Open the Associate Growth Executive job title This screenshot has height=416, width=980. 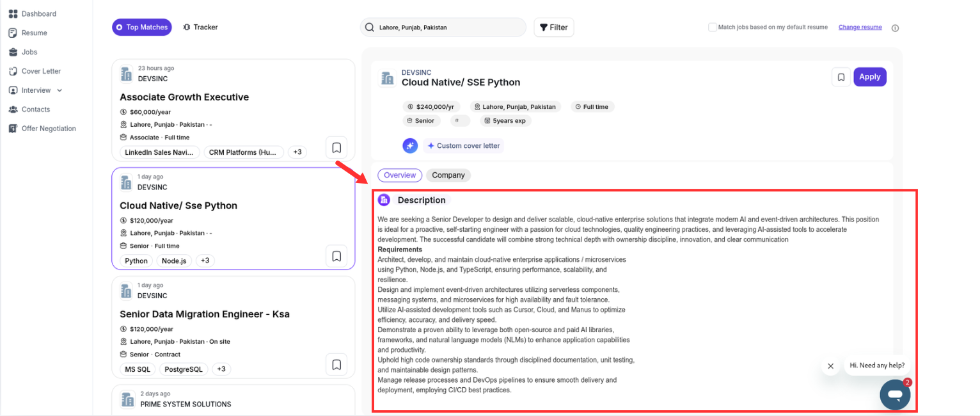(x=184, y=97)
